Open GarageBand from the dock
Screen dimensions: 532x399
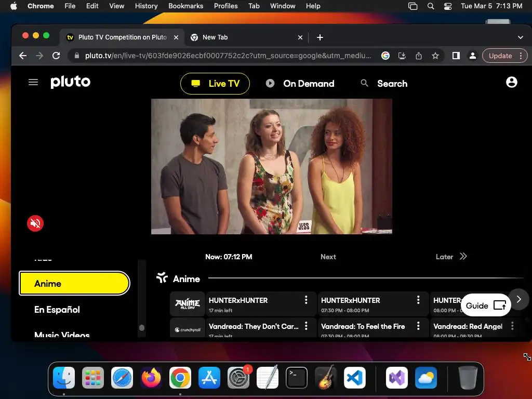[326, 378]
